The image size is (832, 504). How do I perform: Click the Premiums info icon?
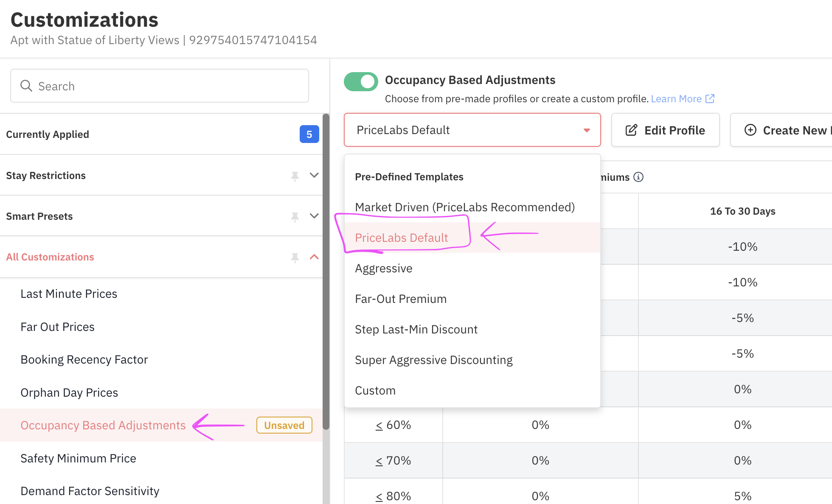[x=638, y=177]
